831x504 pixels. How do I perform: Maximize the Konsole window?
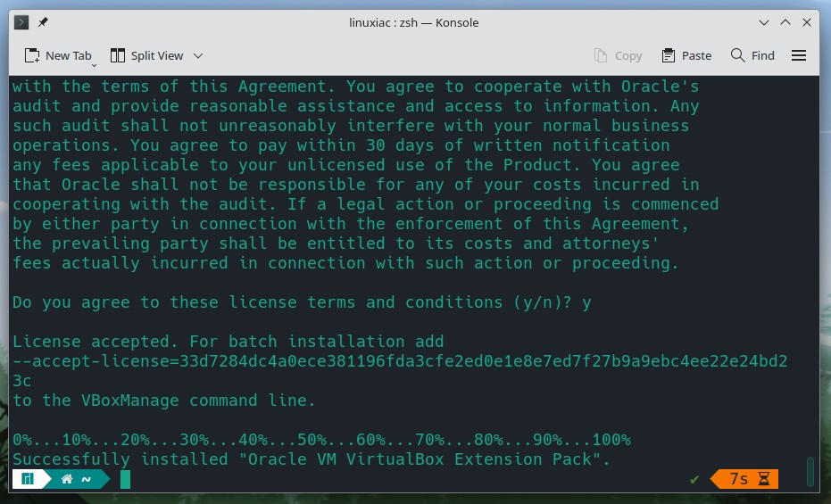(x=785, y=22)
